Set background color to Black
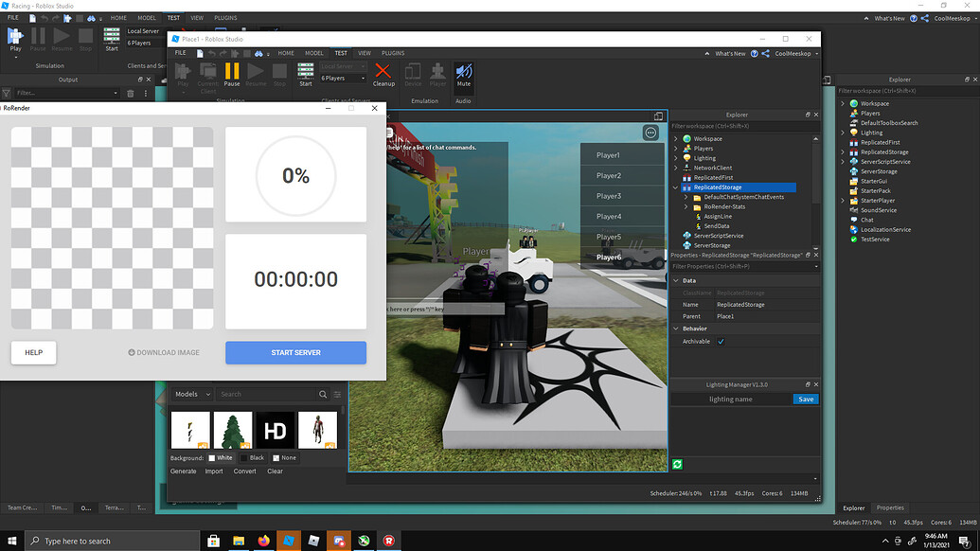The image size is (980, 551). pos(252,457)
